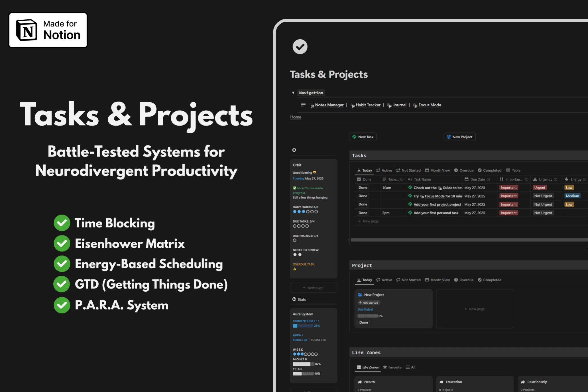Click the New Task button

pyautogui.click(x=363, y=137)
